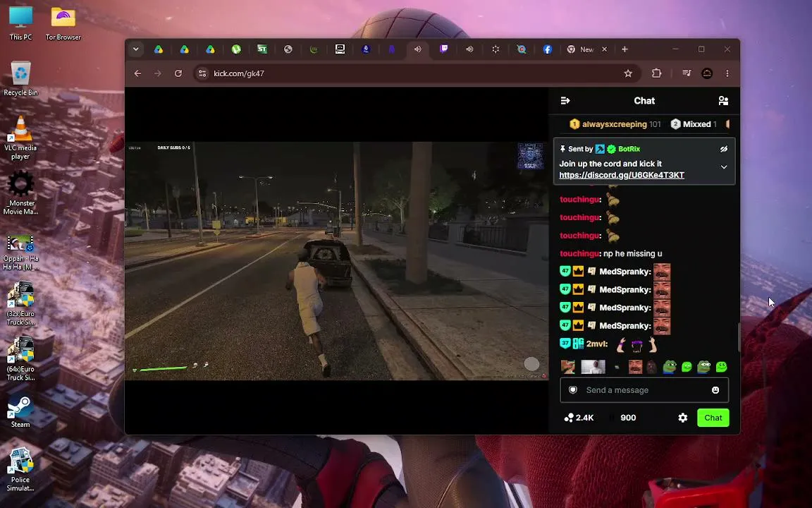The height and width of the screenshot is (508, 812).
Task: View site information icon in address bar
Action: pos(202,73)
